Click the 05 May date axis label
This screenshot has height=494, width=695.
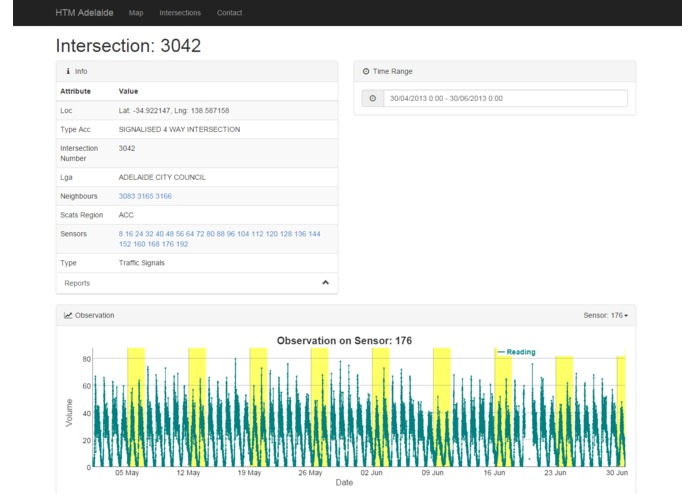click(x=127, y=473)
